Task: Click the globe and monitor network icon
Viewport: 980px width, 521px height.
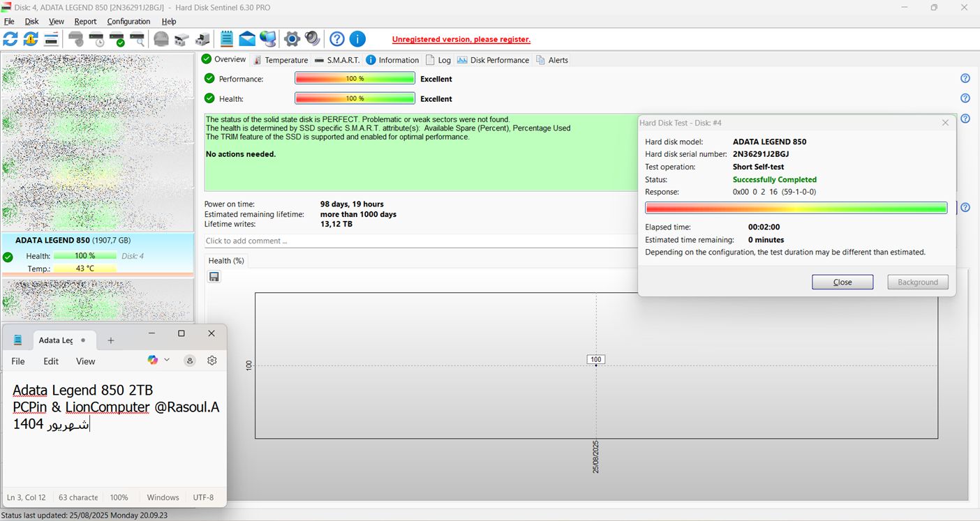Action: coord(267,39)
